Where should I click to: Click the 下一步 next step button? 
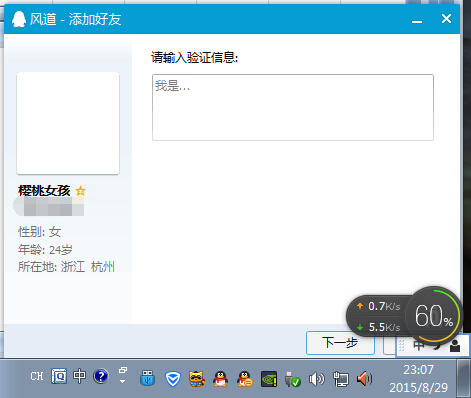(340, 343)
